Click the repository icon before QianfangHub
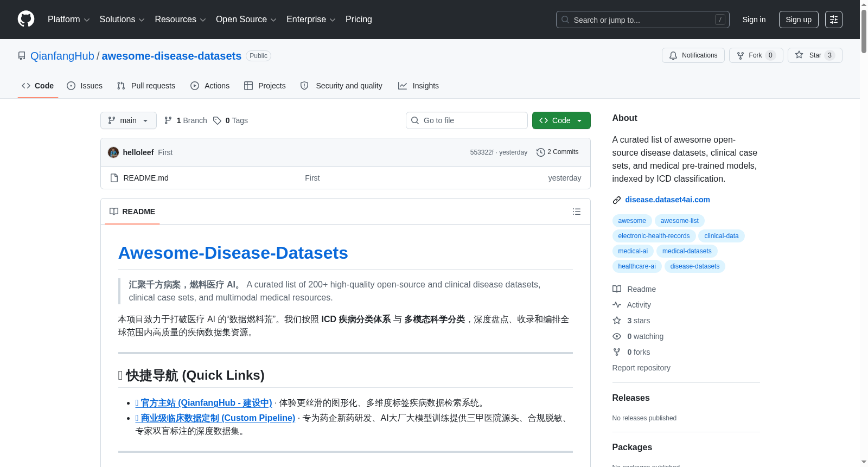868x467 pixels. (x=22, y=56)
